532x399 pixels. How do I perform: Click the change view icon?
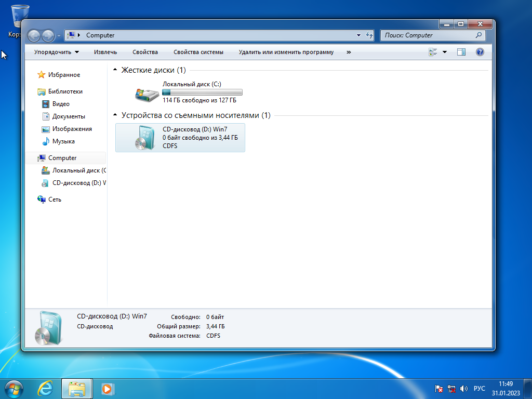[x=433, y=52]
